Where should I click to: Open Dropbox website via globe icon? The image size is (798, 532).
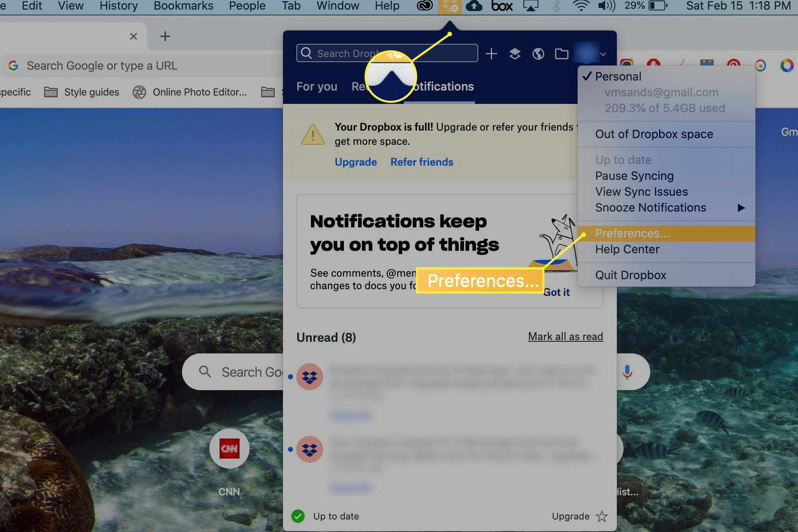[x=538, y=53]
